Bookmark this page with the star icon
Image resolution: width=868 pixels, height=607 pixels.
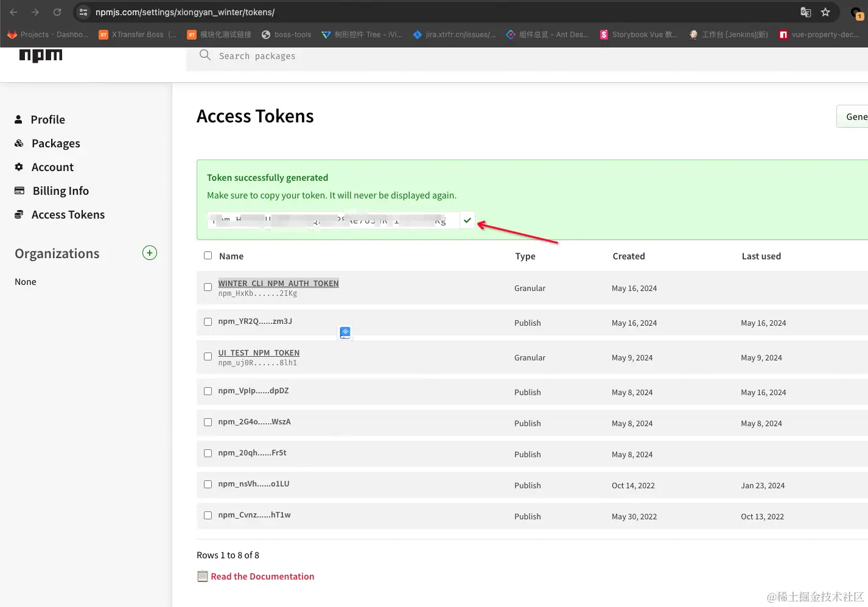(825, 12)
